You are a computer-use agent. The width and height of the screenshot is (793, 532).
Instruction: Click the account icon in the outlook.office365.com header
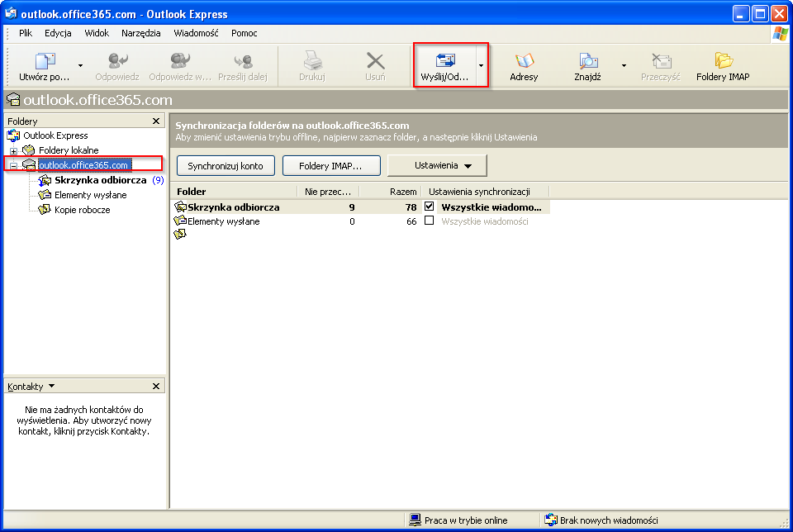pyautogui.click(x=13, y=100)
